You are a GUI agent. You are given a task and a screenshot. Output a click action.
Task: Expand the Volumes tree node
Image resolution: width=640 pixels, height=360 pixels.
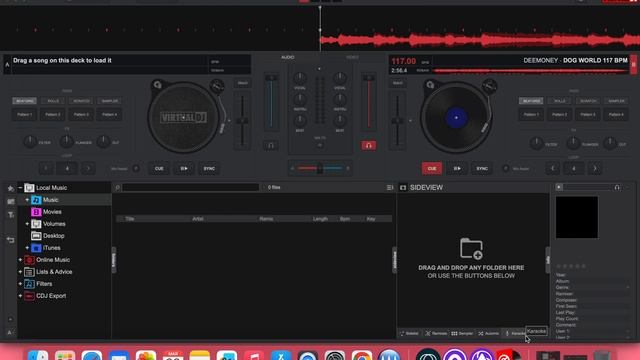(27, 224)
